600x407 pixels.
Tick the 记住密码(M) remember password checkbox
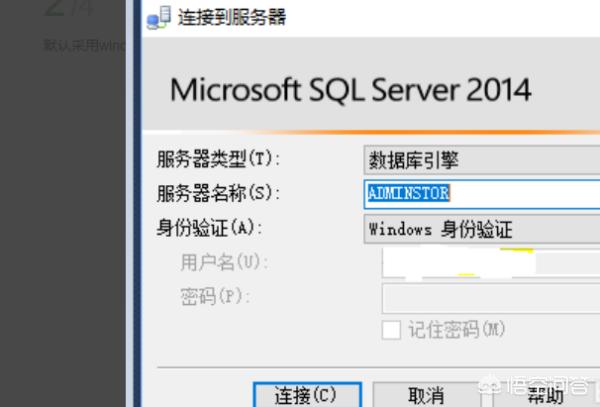coord(391,330)
